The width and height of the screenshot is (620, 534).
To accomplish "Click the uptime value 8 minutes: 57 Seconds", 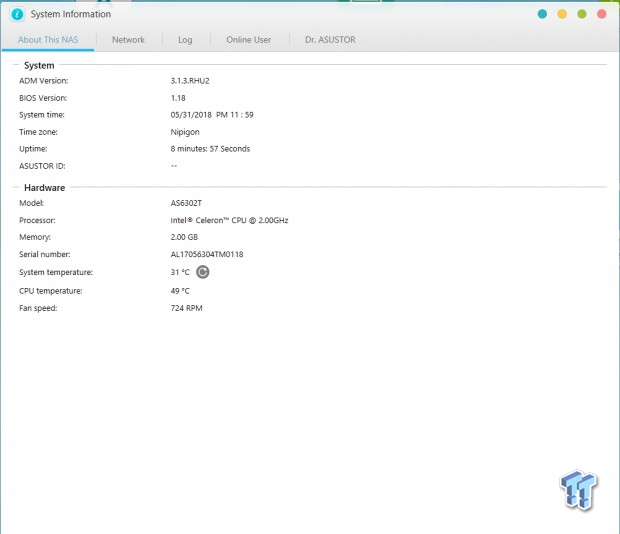I will pos(210,149).
